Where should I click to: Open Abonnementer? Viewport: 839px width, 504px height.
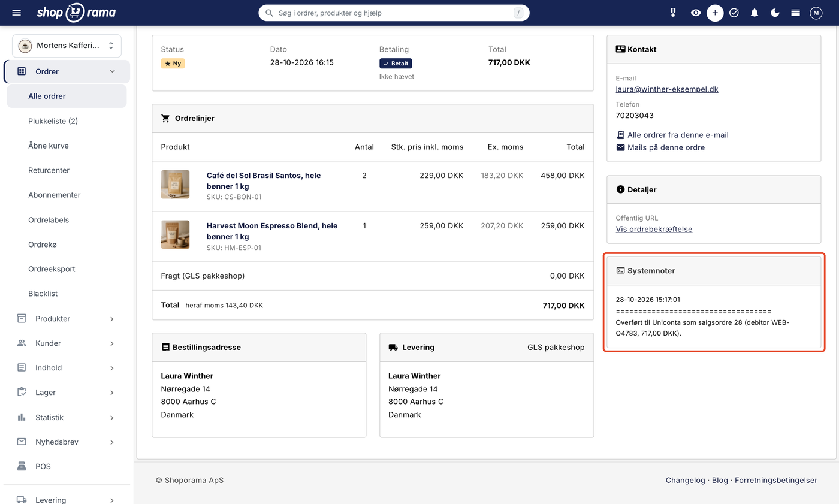[54, 195]
